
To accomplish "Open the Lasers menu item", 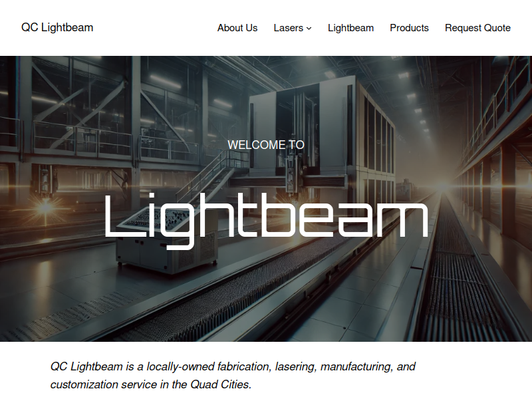I will (x=288, y=28).
